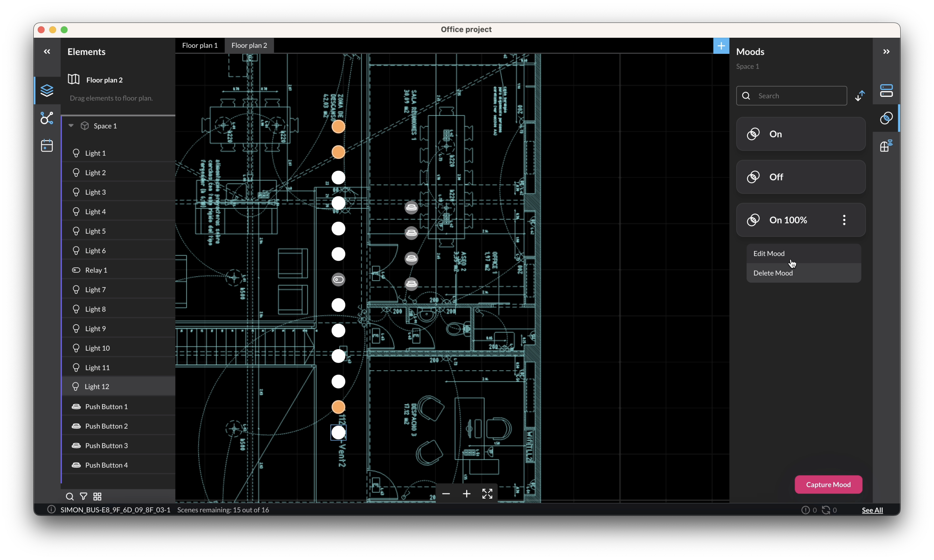Screen dimensions: 934x560
Task: Toggle the moods sort order icon
Action: [860, 96]
